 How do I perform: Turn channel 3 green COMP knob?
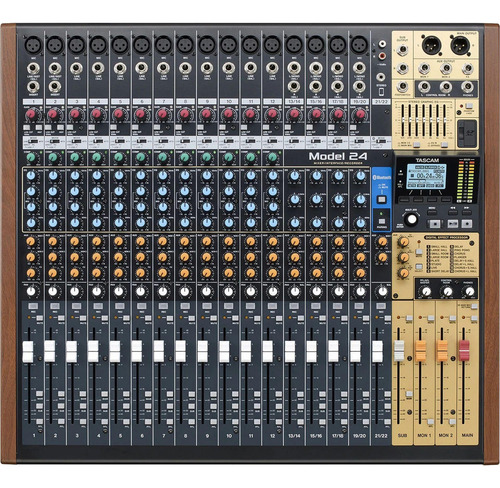click(75, 157)
